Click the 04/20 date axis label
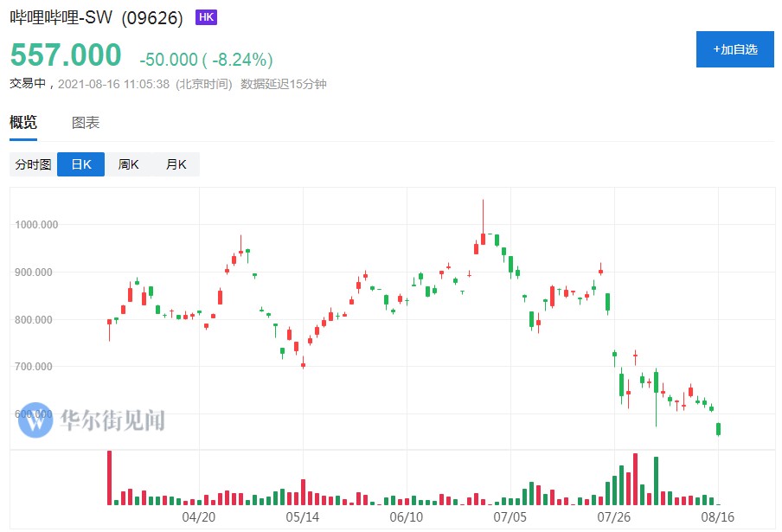The image size is (782, 532). pos(199,516)
